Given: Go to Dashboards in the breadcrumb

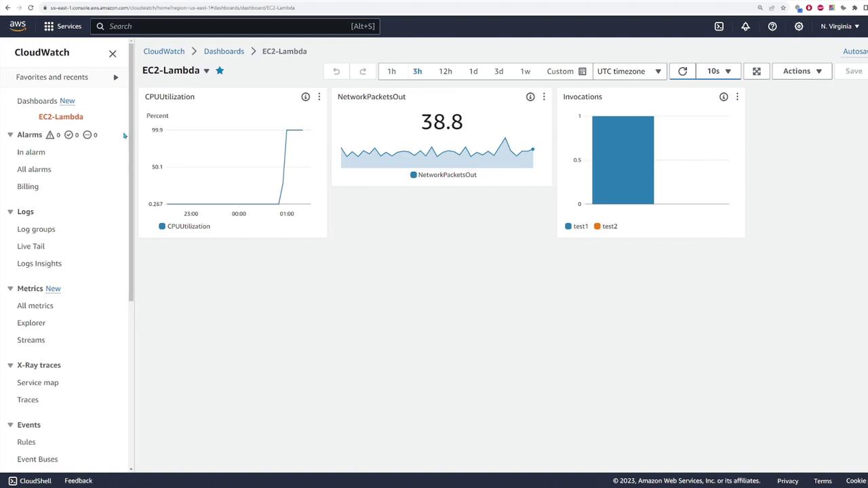Looking at the screenshot, I should [x=224, y=52].
